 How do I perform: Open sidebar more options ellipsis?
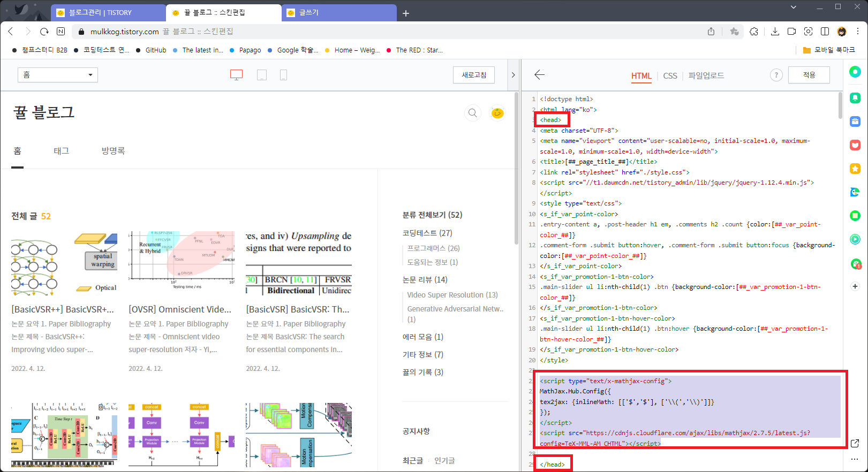[855, 459]
